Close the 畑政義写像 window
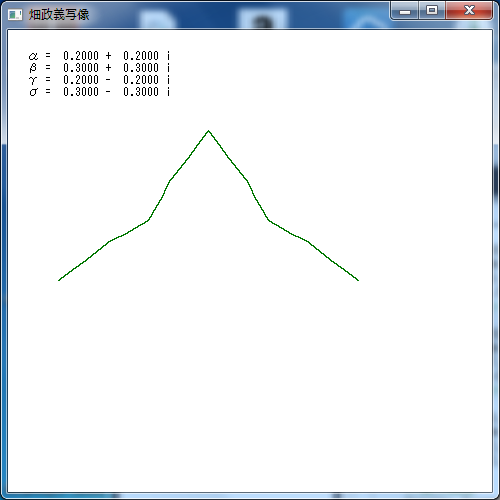This screenshot has height=500, width=500. (469, 11)
